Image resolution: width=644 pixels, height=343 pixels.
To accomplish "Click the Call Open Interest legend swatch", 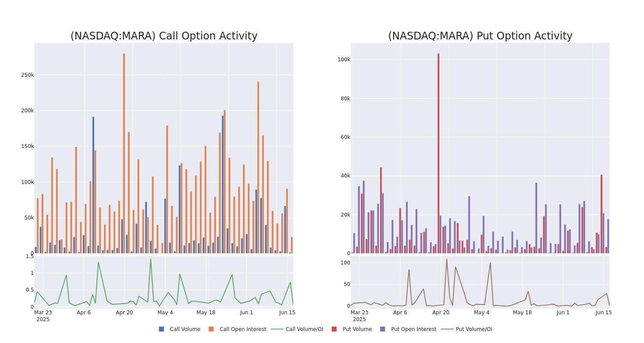I will 211,329.
